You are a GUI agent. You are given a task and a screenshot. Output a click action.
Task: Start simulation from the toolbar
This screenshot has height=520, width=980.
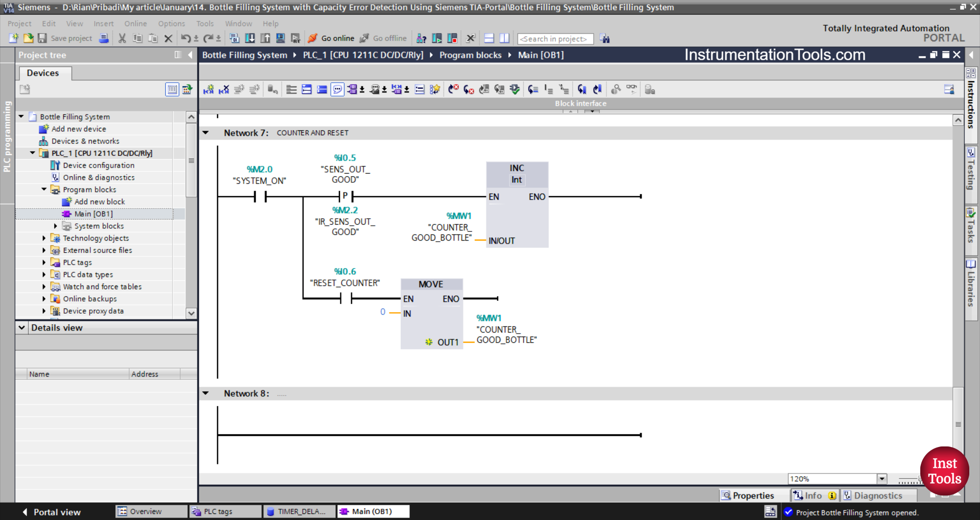tap(280, 38)
